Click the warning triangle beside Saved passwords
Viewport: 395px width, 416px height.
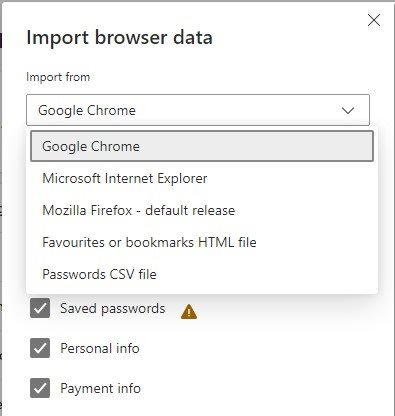tap(189, 312)
